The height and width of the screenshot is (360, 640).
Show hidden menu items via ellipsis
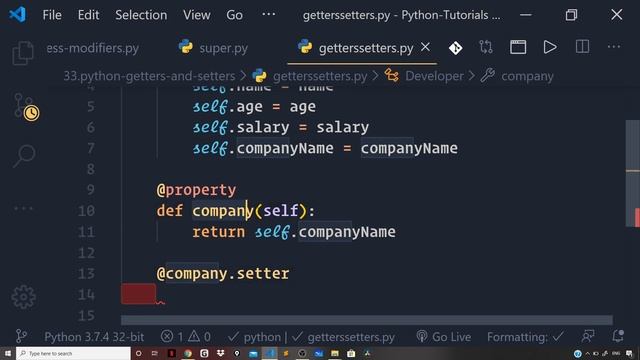coord(268,15)
